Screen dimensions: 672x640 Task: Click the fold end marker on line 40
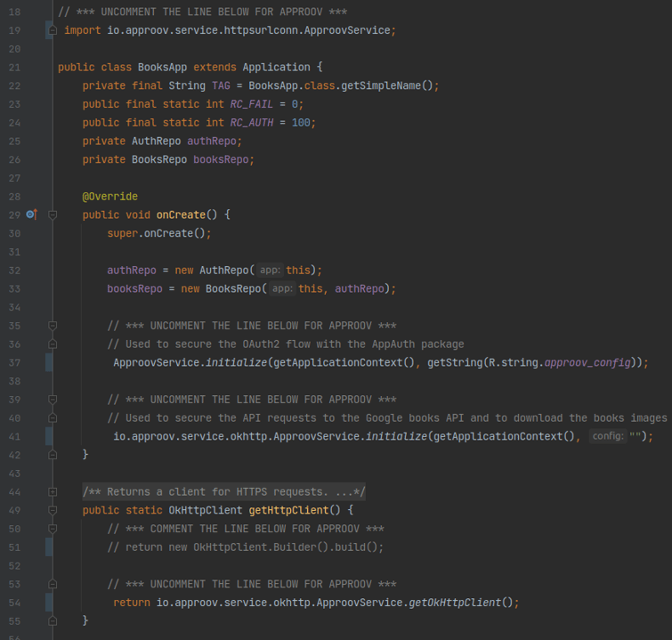[x=53, y=417]
